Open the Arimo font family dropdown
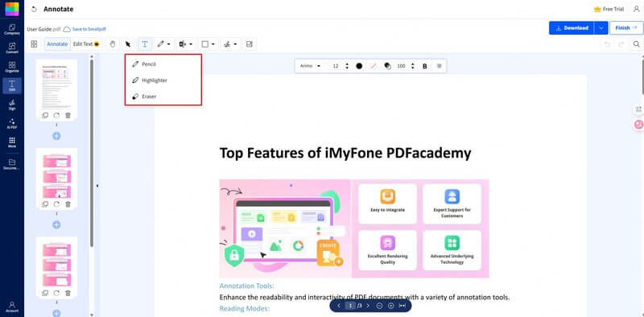This screenshot has width=644, height=317. click(x=310, y=66)
